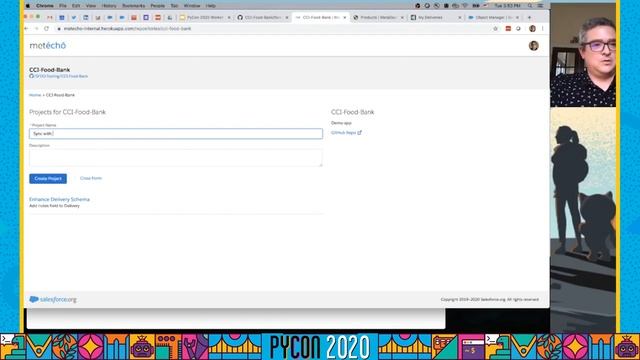This screenshot has width=640, height=360.
Task: Go back to the previous page
Action: pyautogui.click(x=27, y=29)
